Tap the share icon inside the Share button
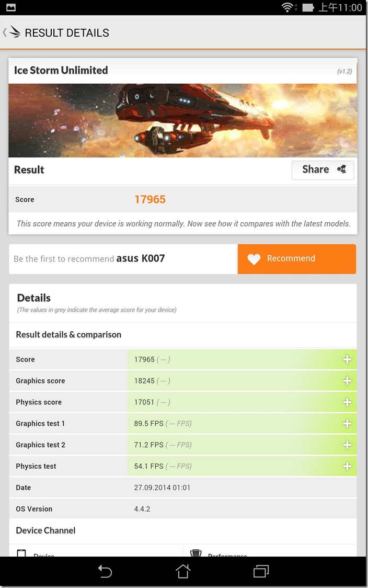368x588 pixels. point(341,169)
